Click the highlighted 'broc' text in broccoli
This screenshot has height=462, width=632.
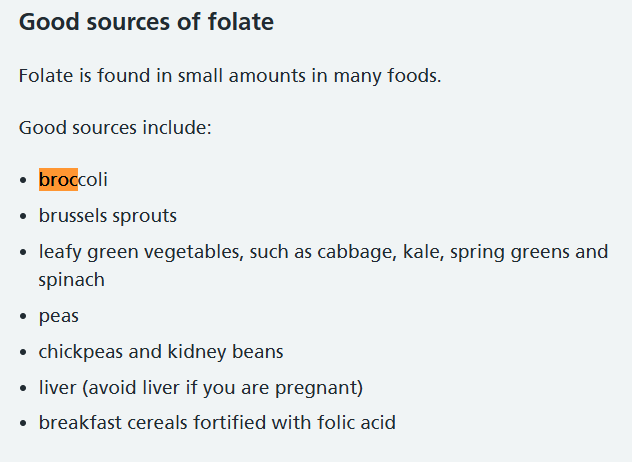(58, 180)
